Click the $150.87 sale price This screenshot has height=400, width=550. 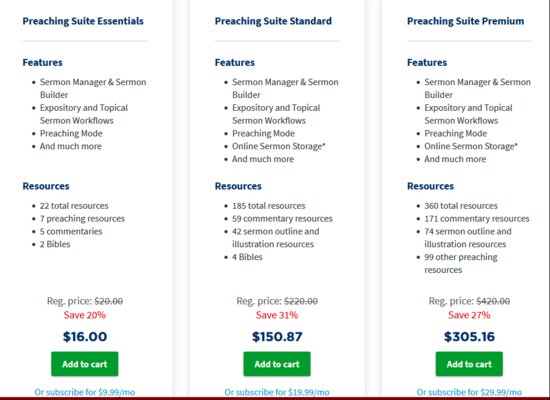click(277, 336)
